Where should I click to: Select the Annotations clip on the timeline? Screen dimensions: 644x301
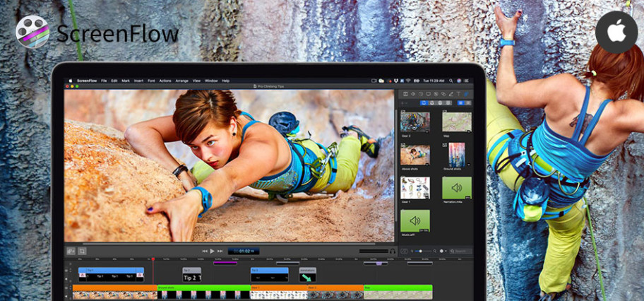coord(307,276)
